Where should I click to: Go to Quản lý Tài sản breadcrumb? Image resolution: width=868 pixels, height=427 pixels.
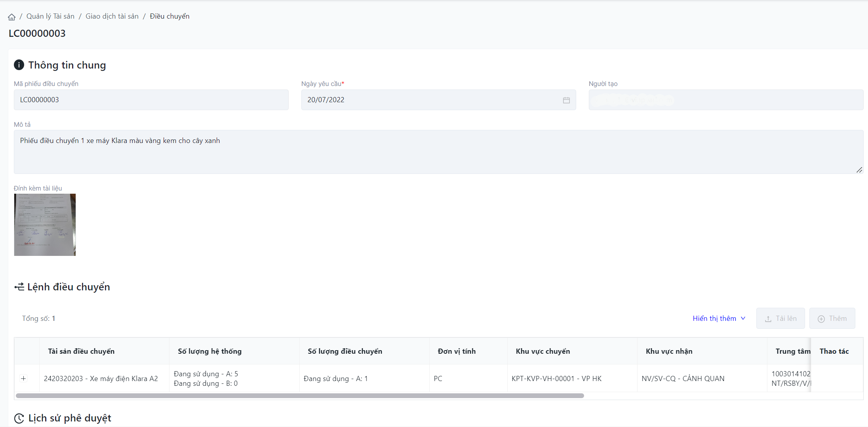coord(50,16)
